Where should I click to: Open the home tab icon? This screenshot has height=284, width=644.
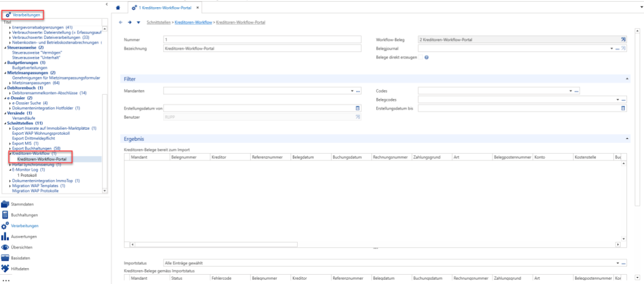click(x=118, y=8)
